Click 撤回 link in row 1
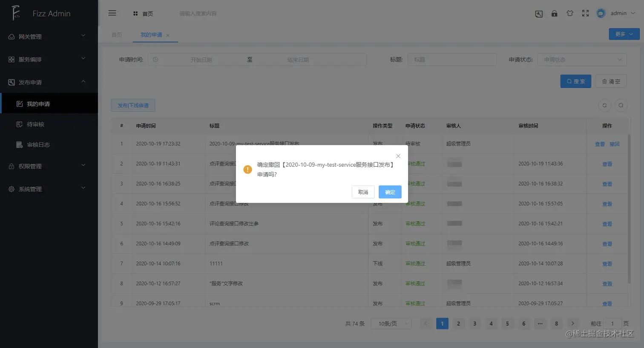The width and height of the screenshot is (644, 348). [614, 144]
